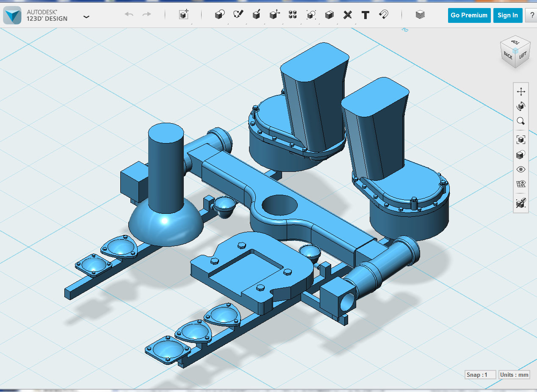Image resolution: width=537 pixels, height=392 pixels.
Task: Select the Zoom magnifier tool
Action: pos(521,121)
